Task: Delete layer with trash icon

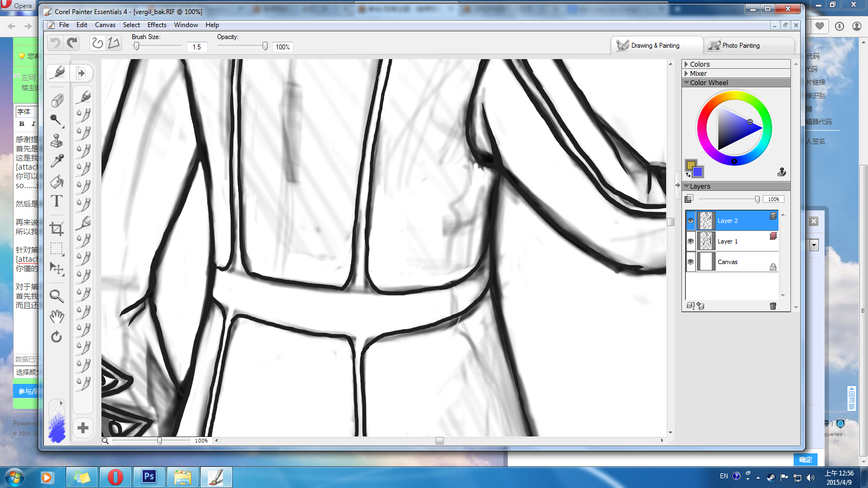Action: [x=773, y=306]
